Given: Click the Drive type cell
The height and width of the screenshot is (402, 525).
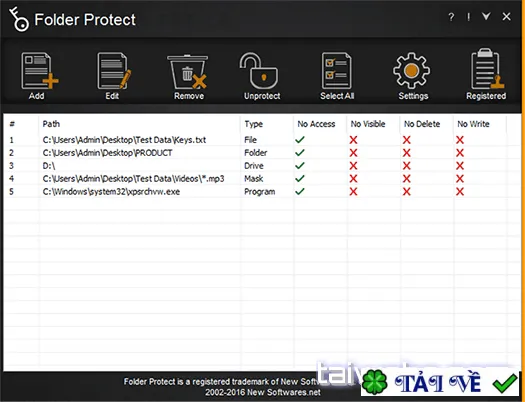Looking at the screenshot, I should click(254, 166).
